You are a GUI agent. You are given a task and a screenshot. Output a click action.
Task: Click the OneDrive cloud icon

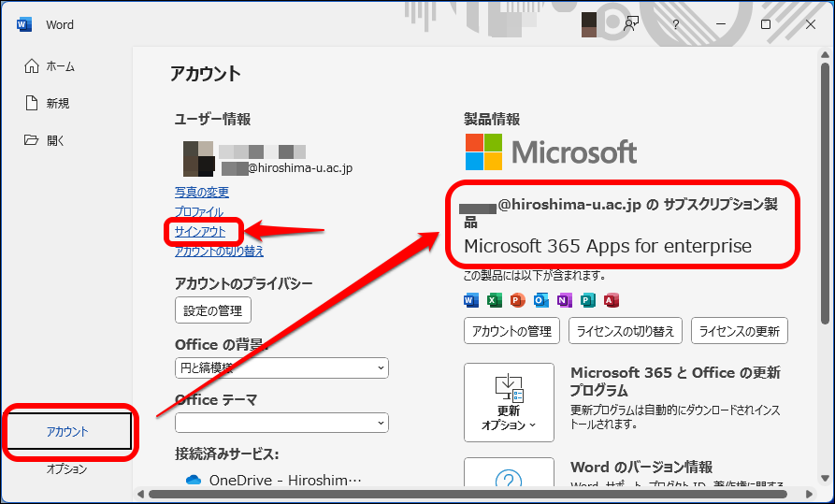[194, 480]
